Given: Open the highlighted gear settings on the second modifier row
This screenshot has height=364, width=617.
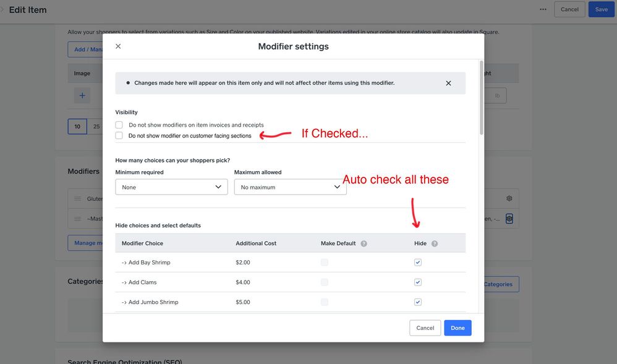Looking at the screenshot, I should pos(509,218).
